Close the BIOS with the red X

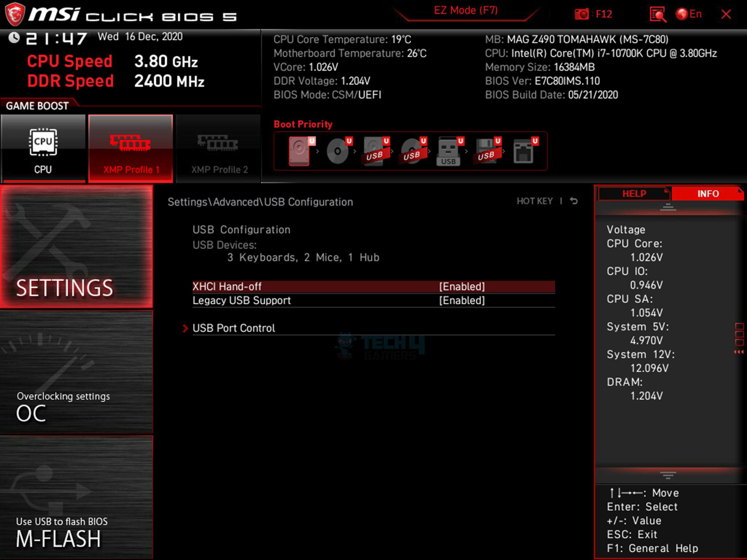tap(726, 15)
